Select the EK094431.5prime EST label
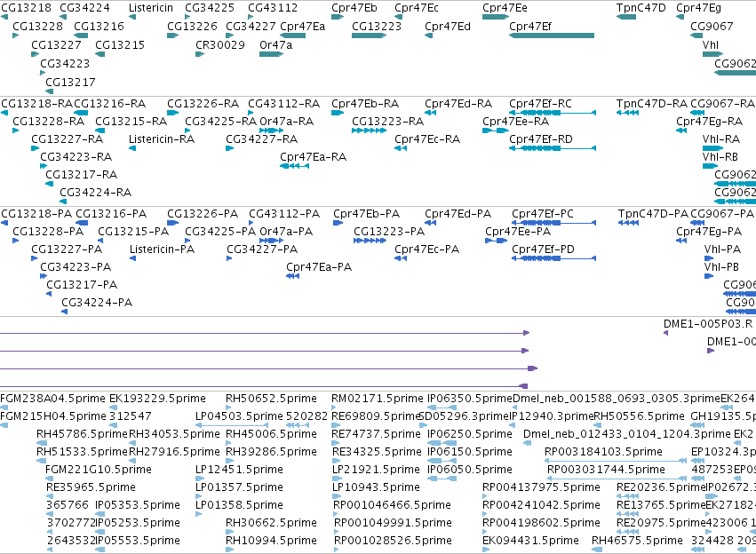 click(x=531, y=541)
